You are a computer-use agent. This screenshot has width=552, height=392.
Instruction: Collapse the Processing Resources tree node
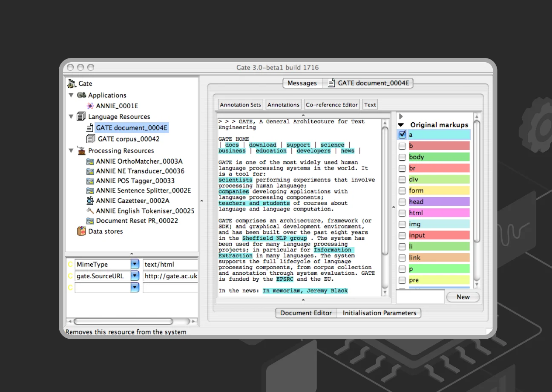71,150
